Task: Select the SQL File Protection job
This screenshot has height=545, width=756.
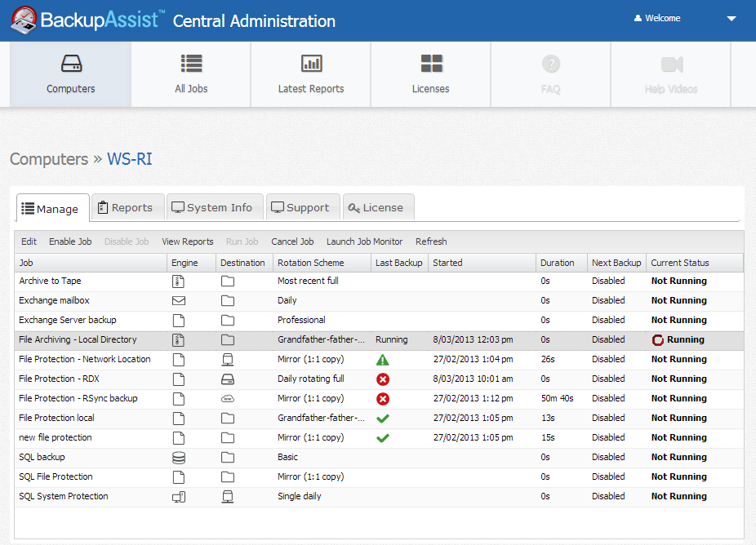Action: [x=379, y=477]
